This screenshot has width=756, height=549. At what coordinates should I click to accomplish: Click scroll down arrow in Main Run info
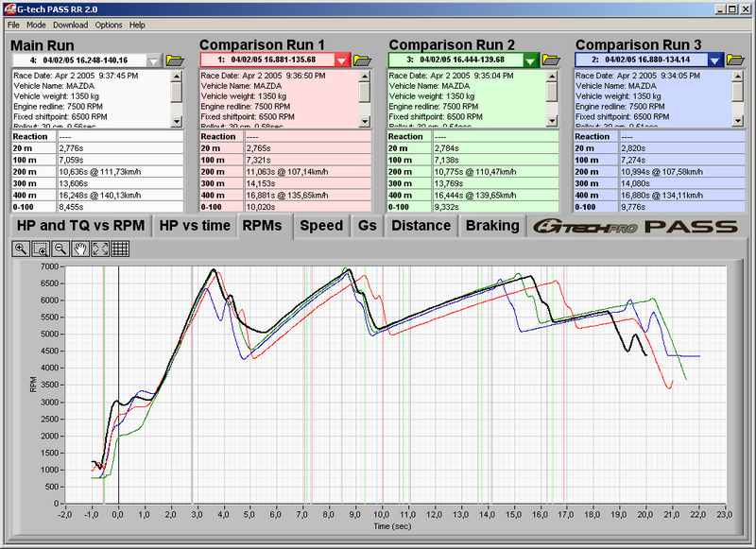(x=177, y=121)
